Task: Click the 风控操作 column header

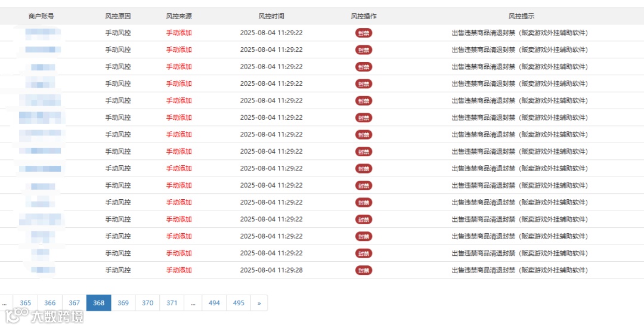Action: [364, 17]
